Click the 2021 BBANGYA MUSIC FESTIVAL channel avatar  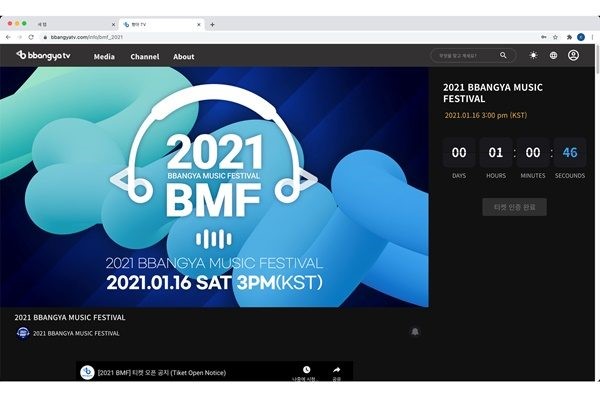(23, 333)
